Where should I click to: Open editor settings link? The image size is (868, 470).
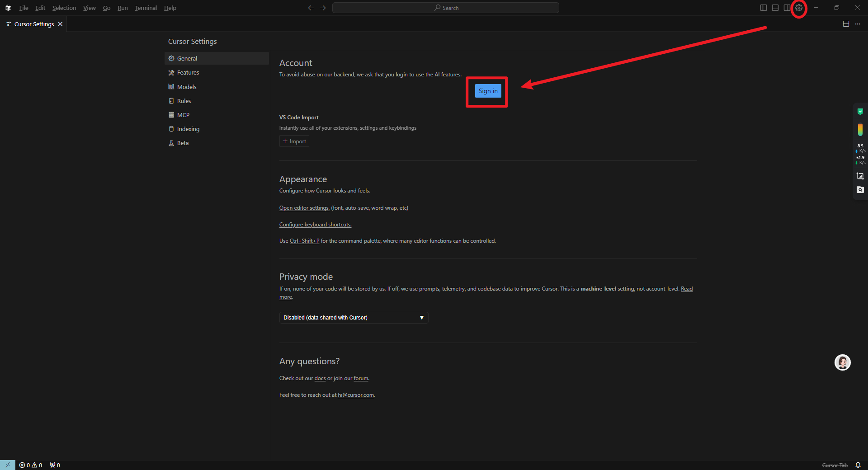point(304,208)
